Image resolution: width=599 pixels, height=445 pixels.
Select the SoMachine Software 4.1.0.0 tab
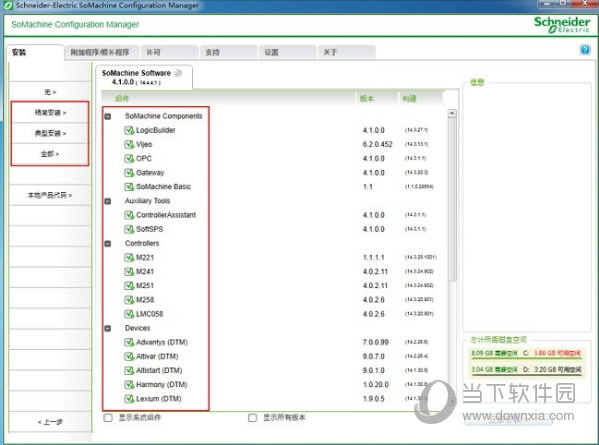coord(144,77)
